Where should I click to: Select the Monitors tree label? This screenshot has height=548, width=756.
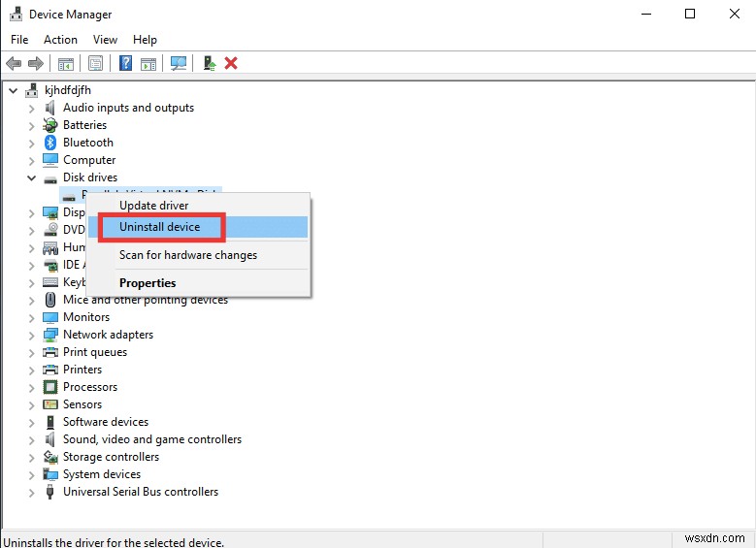tap(86, 317)
